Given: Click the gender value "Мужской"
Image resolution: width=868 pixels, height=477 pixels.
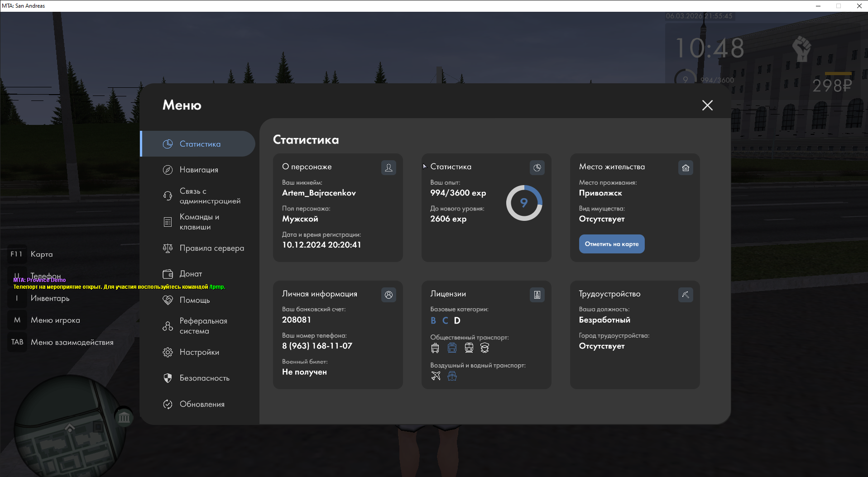Looking at the screenshot, I should coord(300,219).
